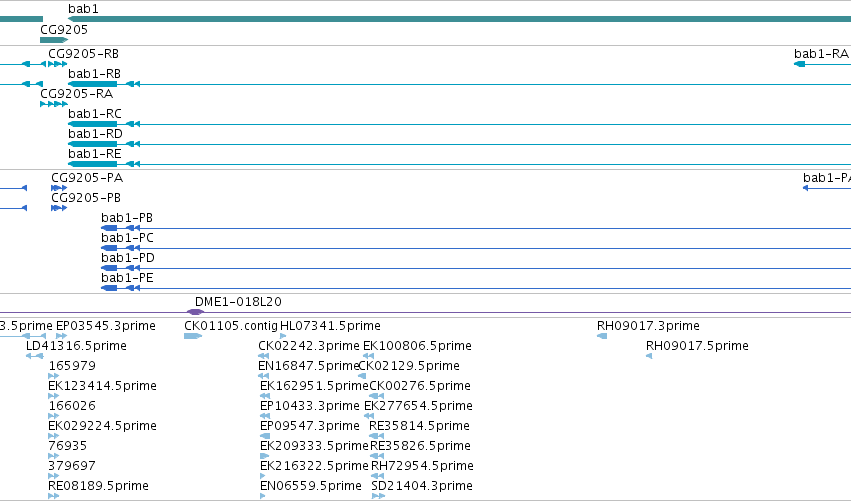This screenshot has width=851, height=501.
Task: Click the bab1-RE transcript exon block
Action: pyautogui.click(x=92, y=164)
